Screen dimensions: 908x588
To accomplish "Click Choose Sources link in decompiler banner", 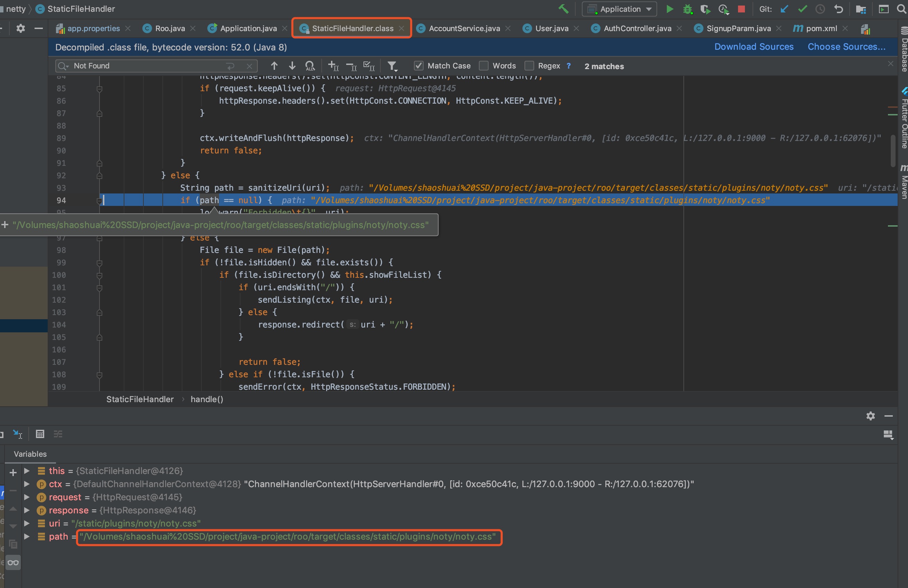I will 846,47.
